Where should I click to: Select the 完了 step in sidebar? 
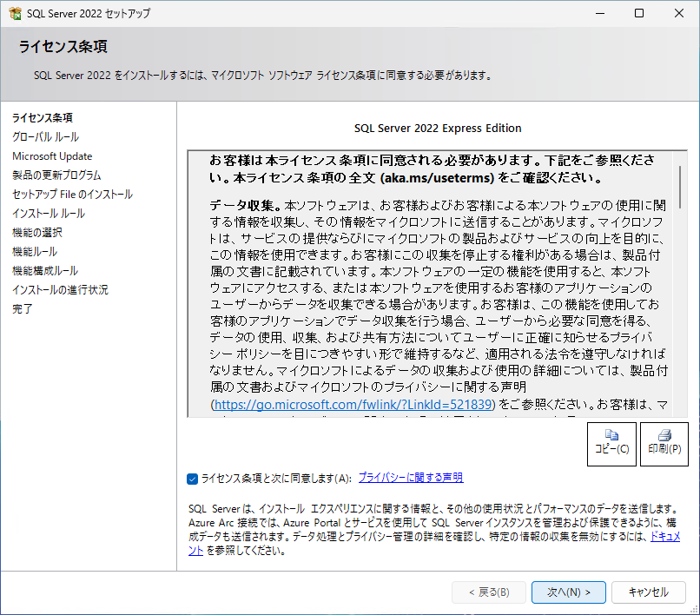point(22,308)
